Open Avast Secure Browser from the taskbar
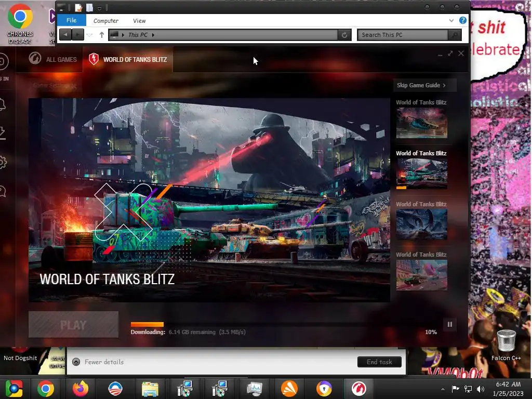 324,389
